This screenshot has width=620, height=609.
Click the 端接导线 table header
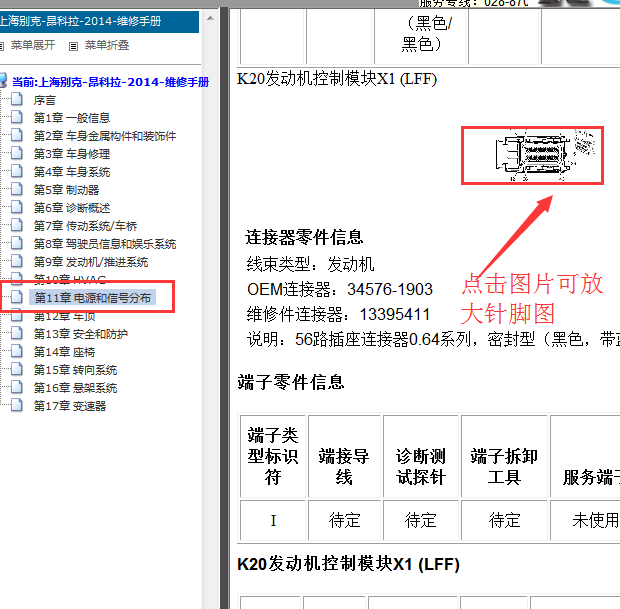344,456
